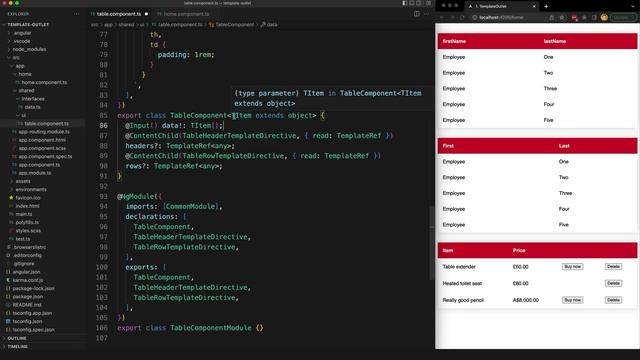This screenshot has height=360, width=640.
Task: Click the red browser extension icon
Action: click(574, 18)
